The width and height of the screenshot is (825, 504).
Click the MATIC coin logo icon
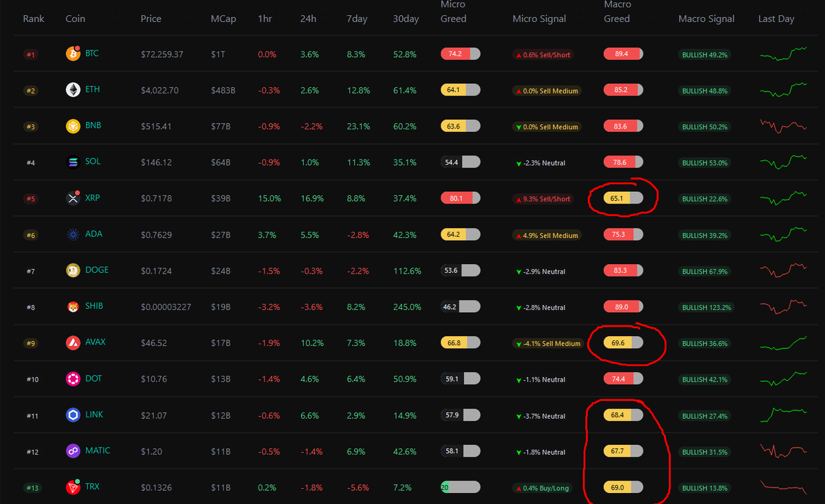[x=73, y=451]
